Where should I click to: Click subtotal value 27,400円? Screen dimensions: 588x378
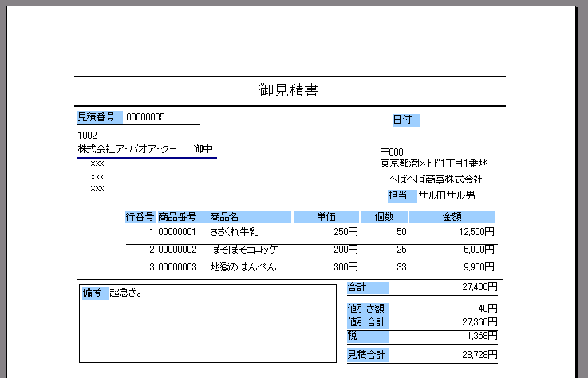[479, 287]
